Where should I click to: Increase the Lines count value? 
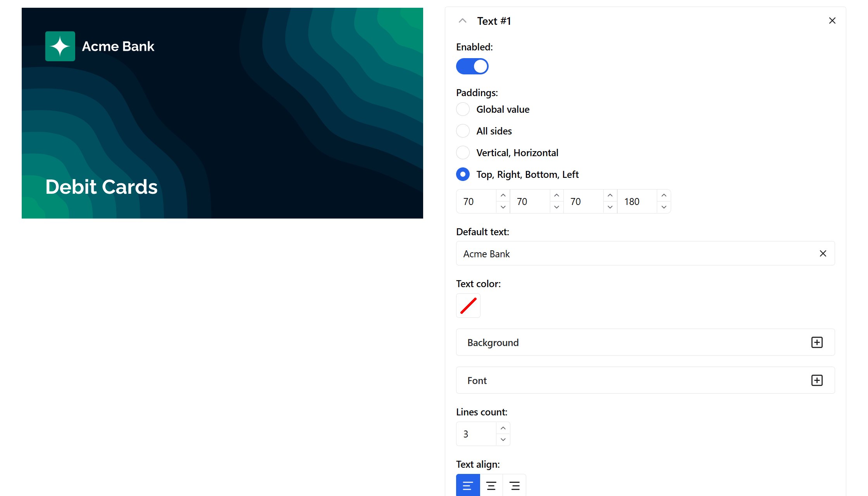coord(503,428)
